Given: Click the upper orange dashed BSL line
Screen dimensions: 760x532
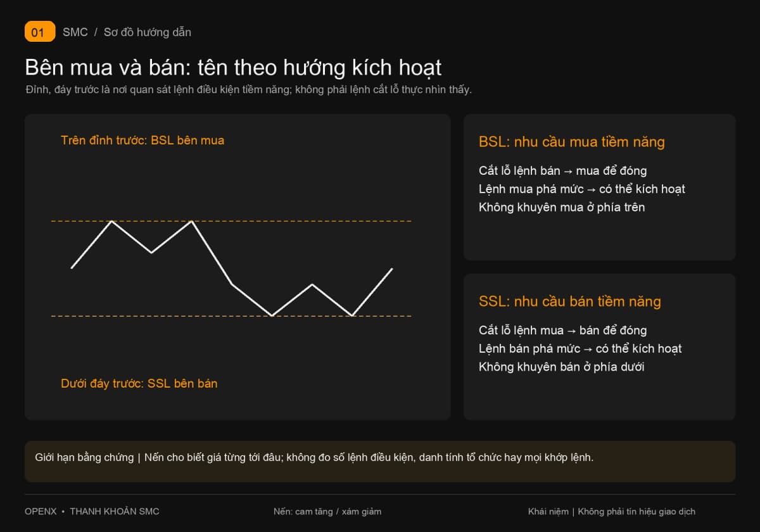Looking at the screenshot, I should click(231, 221).
